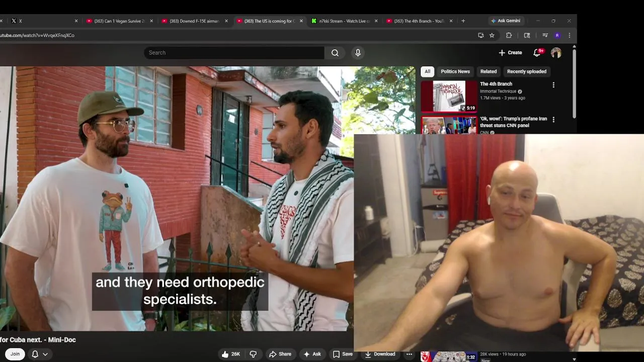
Task: Open 'Trump's profane Iran threat' title link
Action: point(513,122)
